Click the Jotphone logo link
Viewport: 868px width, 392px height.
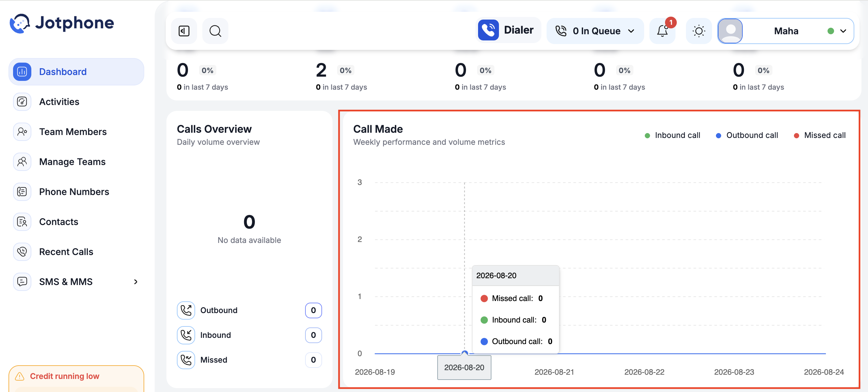62,23
